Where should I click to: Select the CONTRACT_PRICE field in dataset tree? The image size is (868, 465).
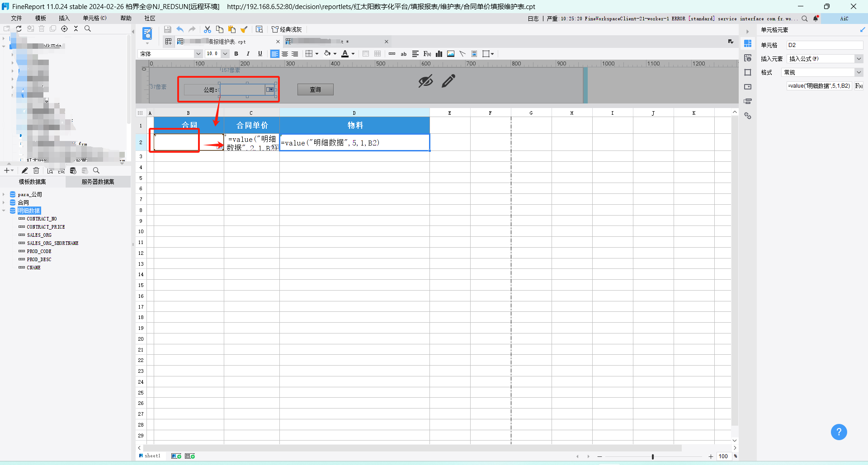(x=46, y=227)
